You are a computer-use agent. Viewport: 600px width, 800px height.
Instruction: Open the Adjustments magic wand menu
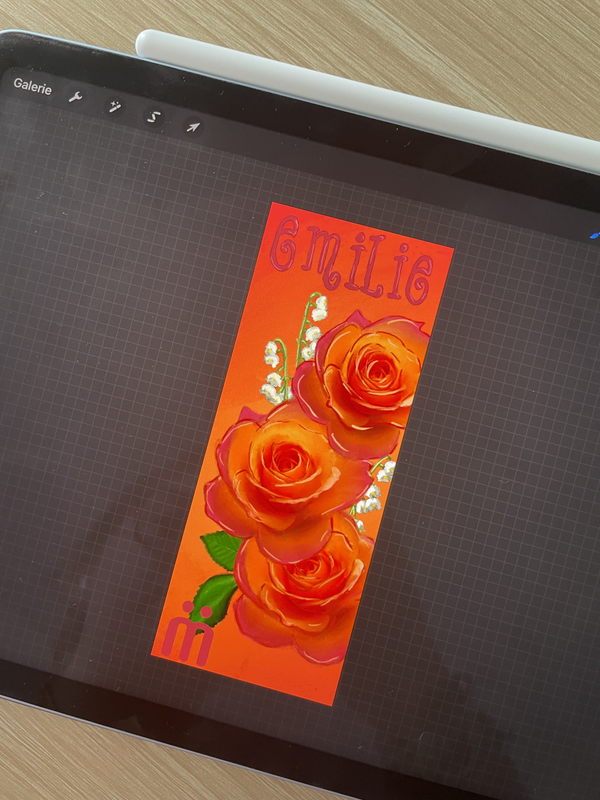pos(115,106)
